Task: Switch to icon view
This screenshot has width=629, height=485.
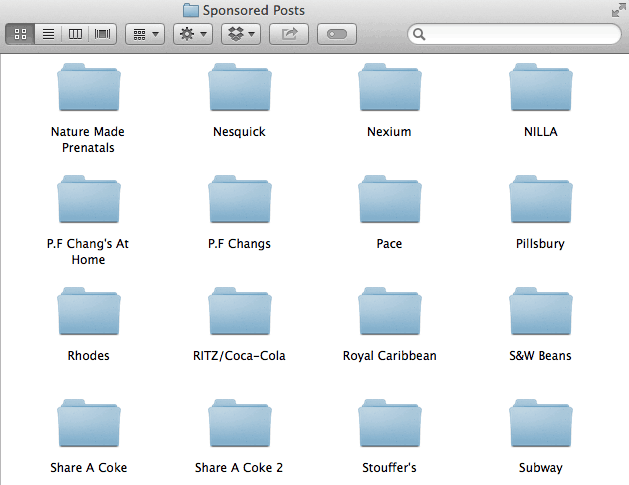Action: tap(20, 34)
